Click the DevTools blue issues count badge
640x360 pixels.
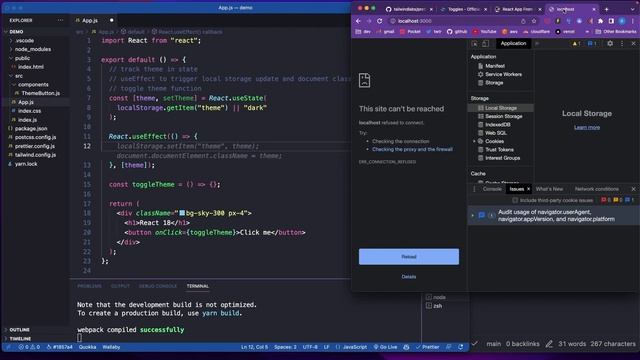pos(592,44)
